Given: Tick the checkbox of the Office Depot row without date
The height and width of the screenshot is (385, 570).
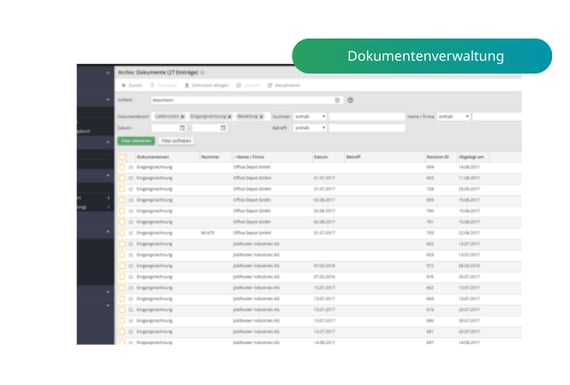Looking at the screenshot, I should [122, 167].
